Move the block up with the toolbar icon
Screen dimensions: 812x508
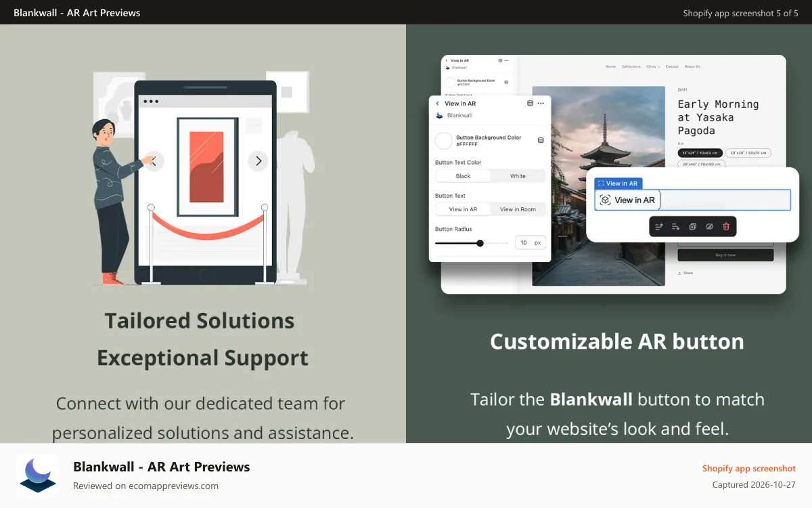pyautogui.click(x=659, y=226)
